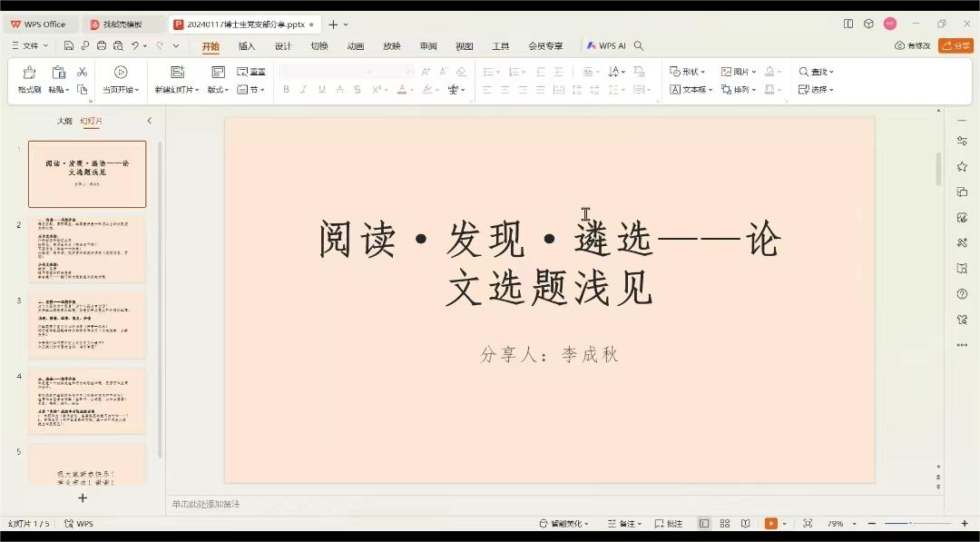The width and height of the screenshot is (980, 542).
Task: Select slide 3 thumbnail
Action: [87, 325]
